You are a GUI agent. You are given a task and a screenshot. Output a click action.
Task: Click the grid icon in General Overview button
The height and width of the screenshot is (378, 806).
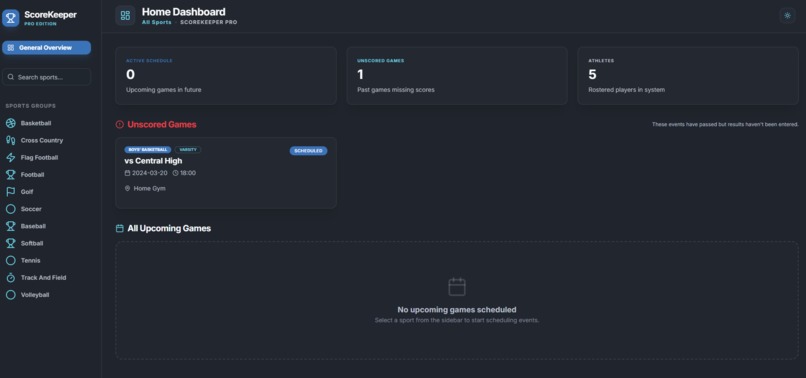click(x=11, y=48)
